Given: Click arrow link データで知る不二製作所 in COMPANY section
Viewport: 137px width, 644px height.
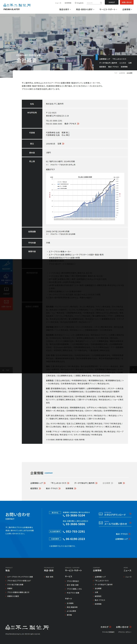Looking at the screenshot, I should click(86, 483).
